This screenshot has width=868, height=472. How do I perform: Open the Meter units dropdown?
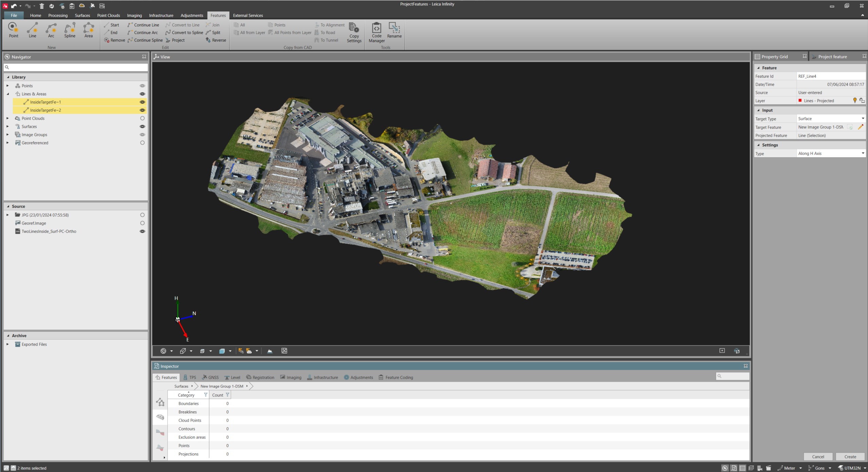coord(800,468)
